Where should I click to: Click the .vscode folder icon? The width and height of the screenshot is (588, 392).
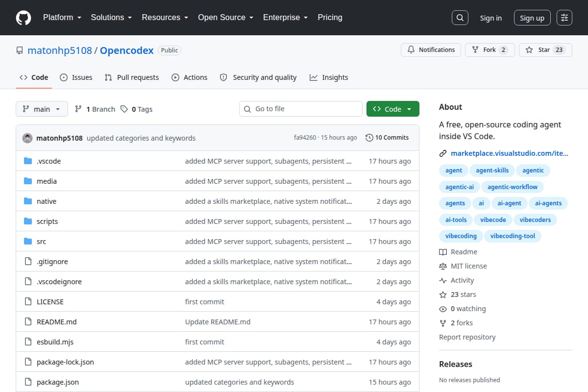pyautogui.click(x=28, y=161)
